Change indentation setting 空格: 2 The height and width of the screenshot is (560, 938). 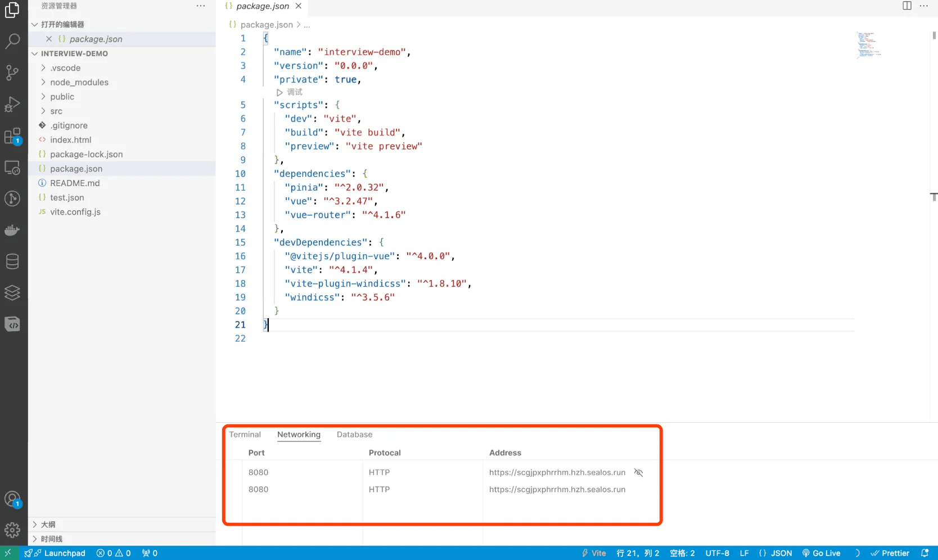click(682, 553)
